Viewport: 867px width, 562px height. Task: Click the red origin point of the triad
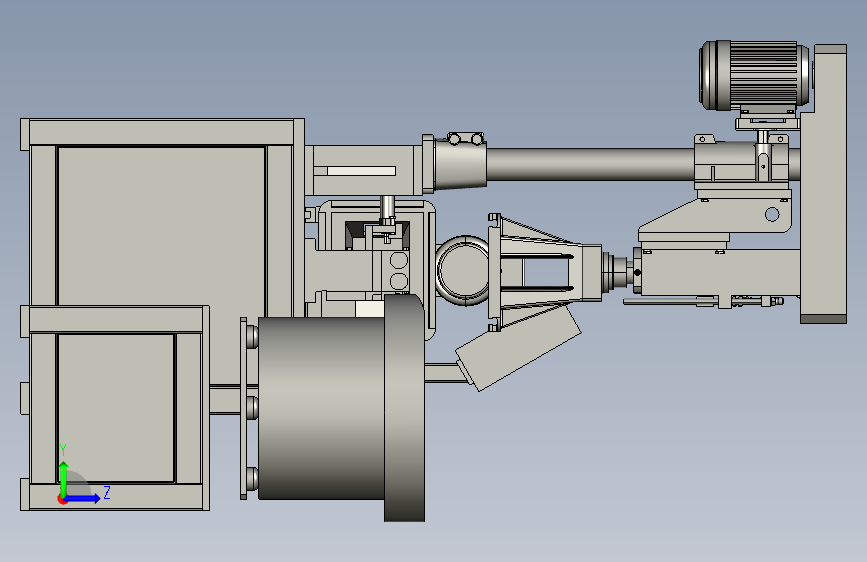click(62, 499)
